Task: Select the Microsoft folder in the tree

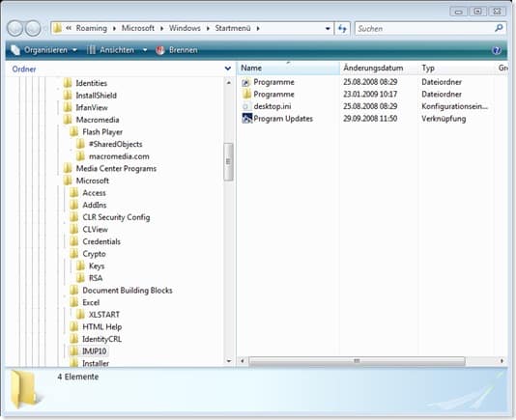Action: pos(93,181)
